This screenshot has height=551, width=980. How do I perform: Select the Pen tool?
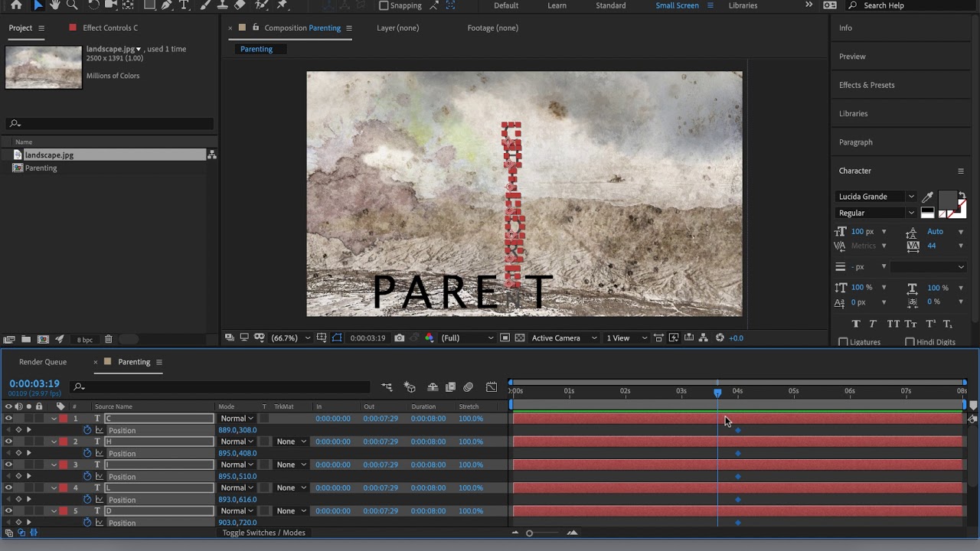[x=166, y=5]
